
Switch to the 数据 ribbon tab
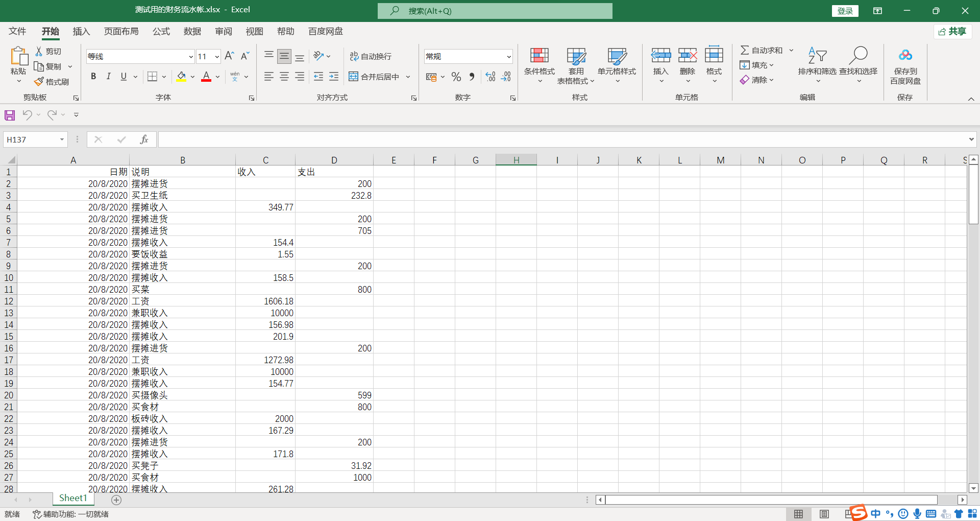pyautogui.click(x=192, y=31)
